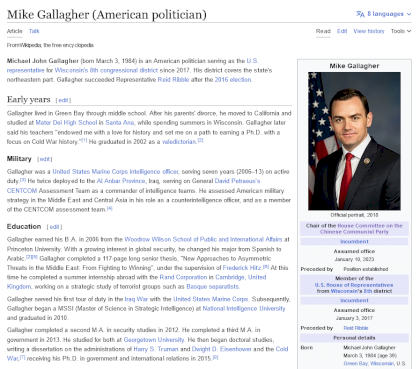Follow the Georgetown University link
This screenshot has width=420, height=369.
click(154, 340)
